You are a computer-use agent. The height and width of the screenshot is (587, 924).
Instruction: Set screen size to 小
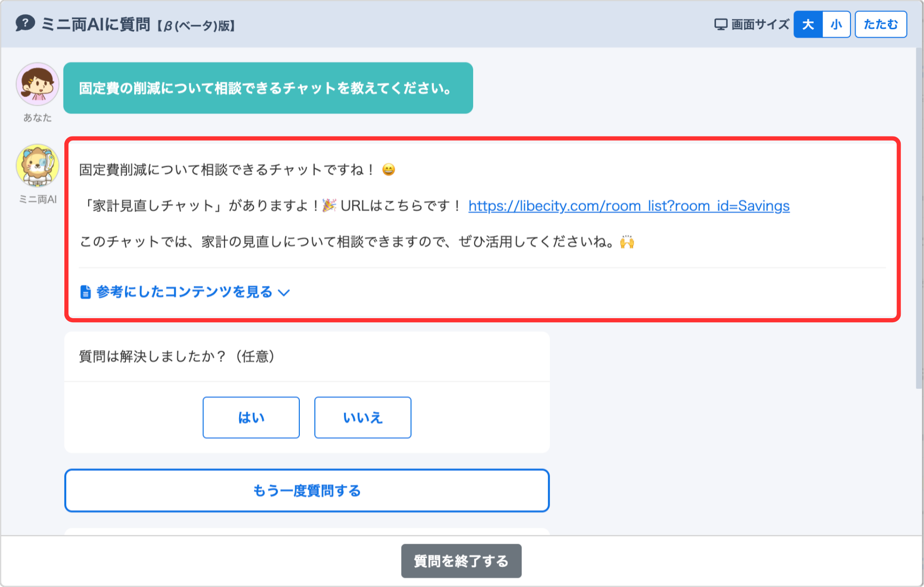point(836,24)
